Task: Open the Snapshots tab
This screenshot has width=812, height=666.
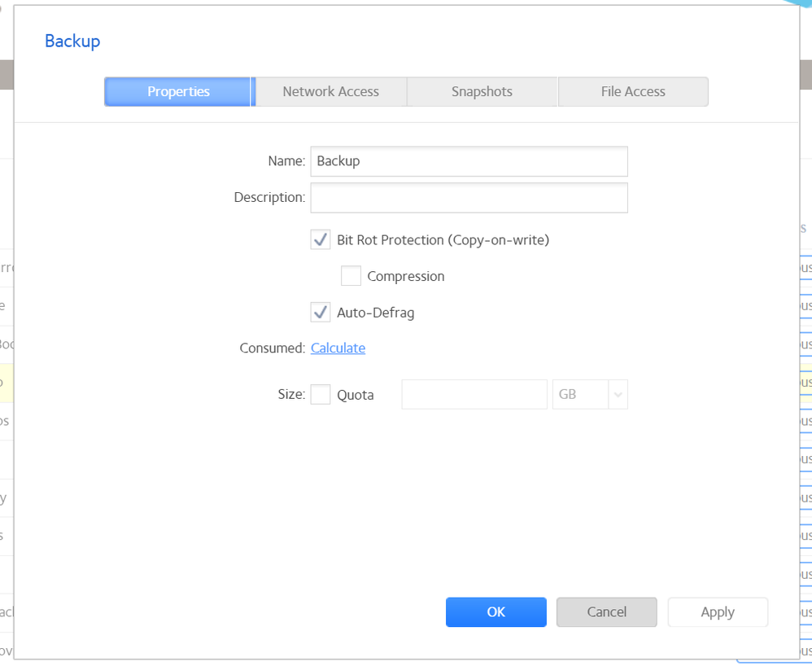Action: point(482,92)
